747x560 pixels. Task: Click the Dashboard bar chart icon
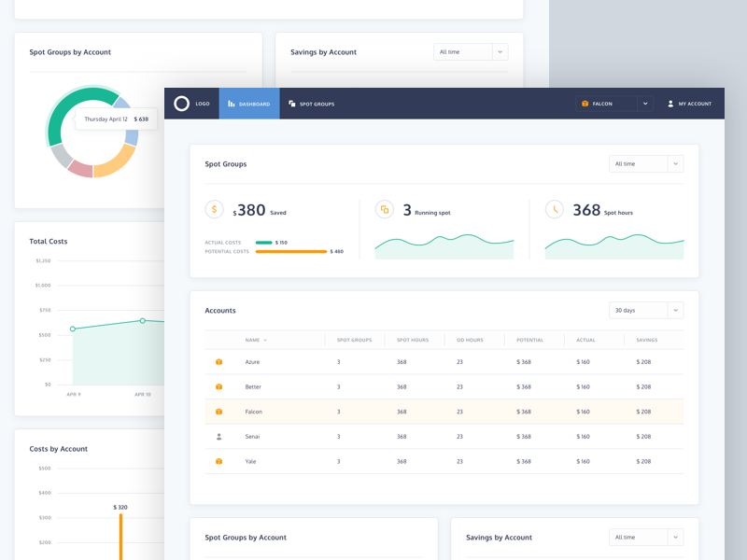231,104
